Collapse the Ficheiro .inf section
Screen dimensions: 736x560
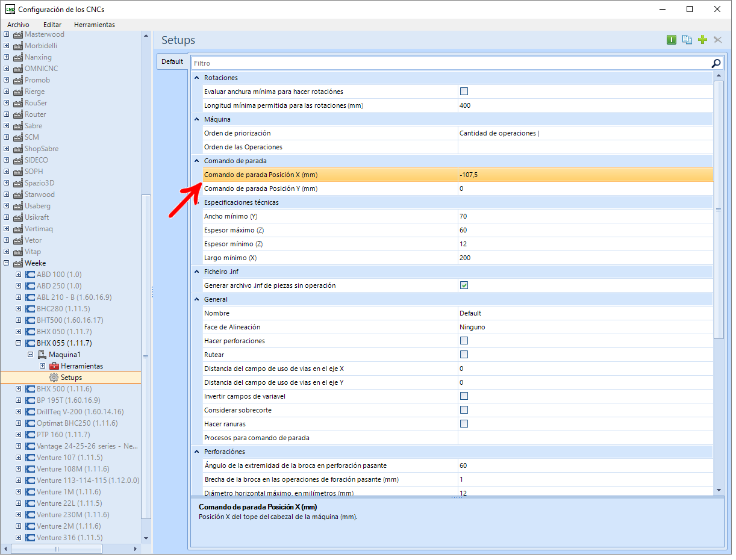click(x=196, y=272)
